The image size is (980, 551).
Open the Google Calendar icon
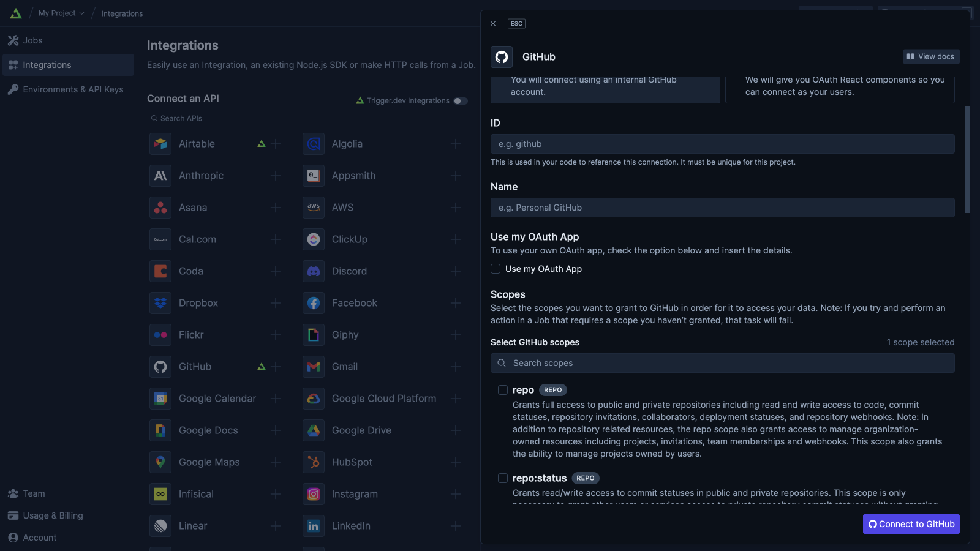pyautogui.click(x=160, y=399)
